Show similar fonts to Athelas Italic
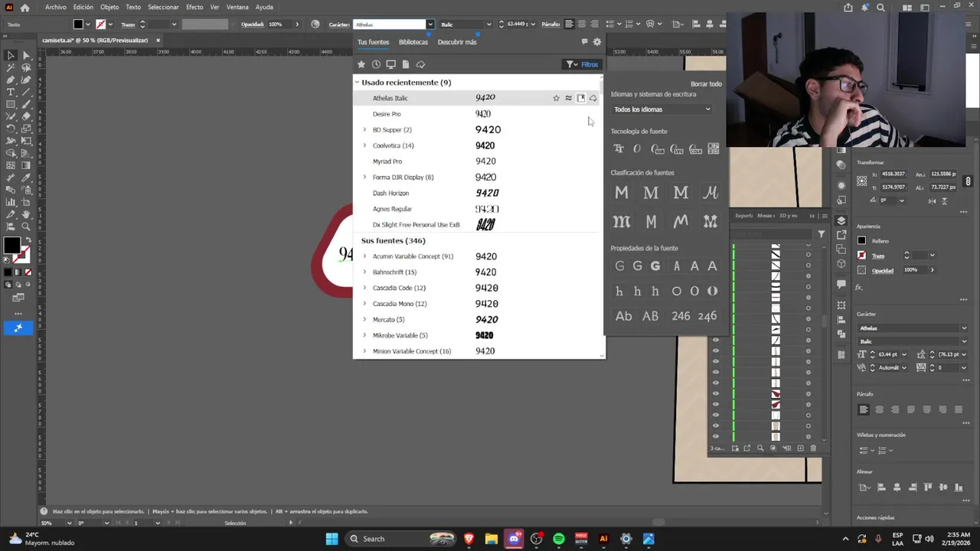Viewport: 980px width, 551px height. coord(568,98)
